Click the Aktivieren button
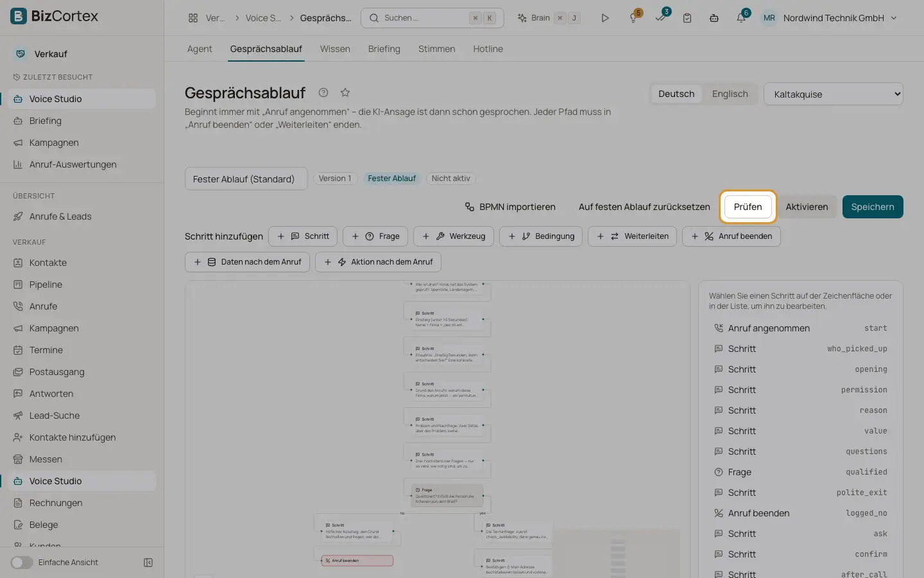924x578 pixels. point(807,207)
